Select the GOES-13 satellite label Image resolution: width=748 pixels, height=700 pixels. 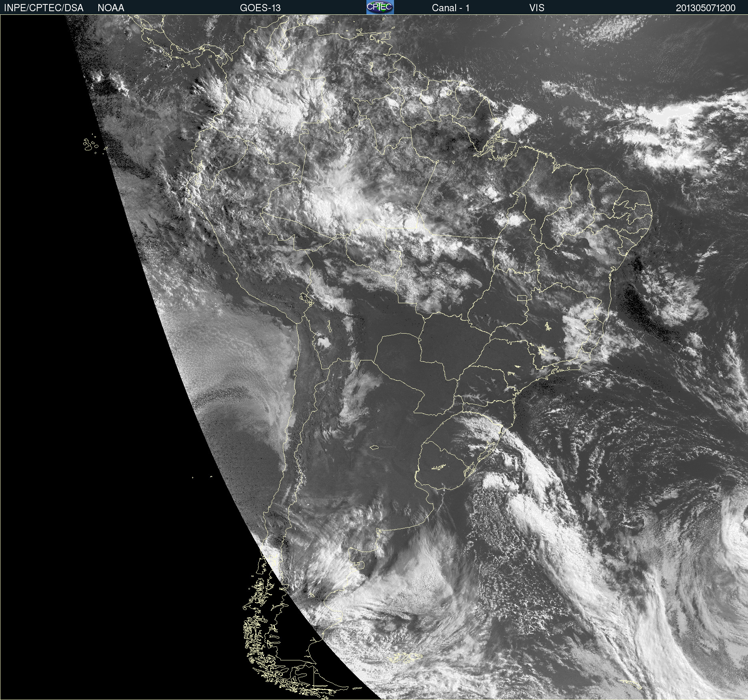click(x=260, y=8)
